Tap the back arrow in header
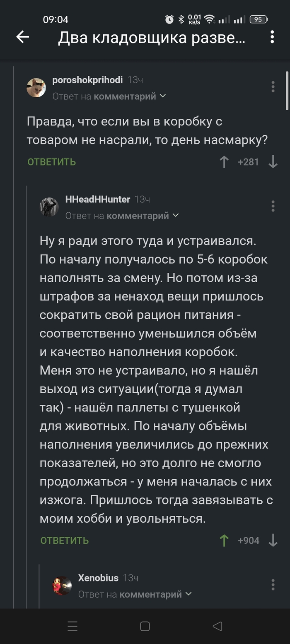Viewport: 290px width, 644px height. click(x=23, y=37)
